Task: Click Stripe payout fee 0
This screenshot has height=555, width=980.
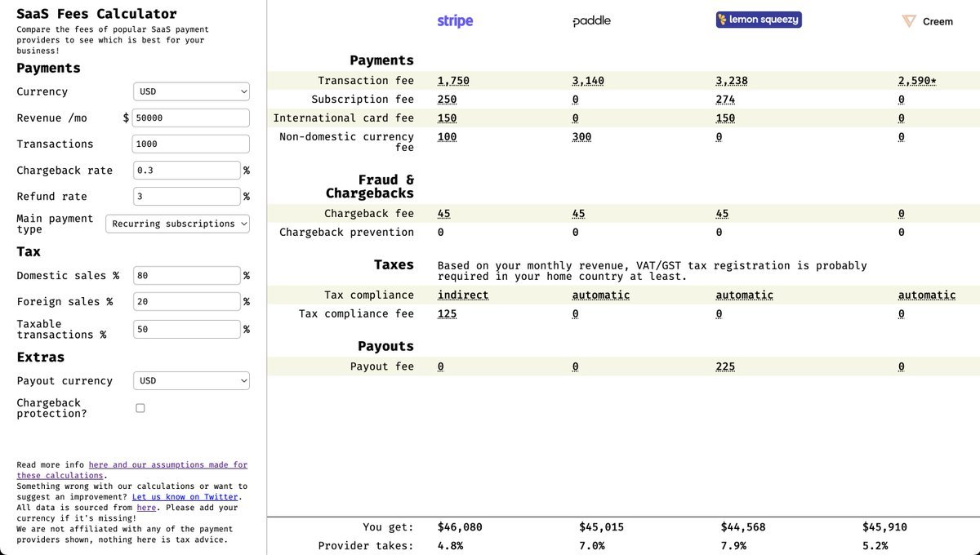Action: pos(441,367)
